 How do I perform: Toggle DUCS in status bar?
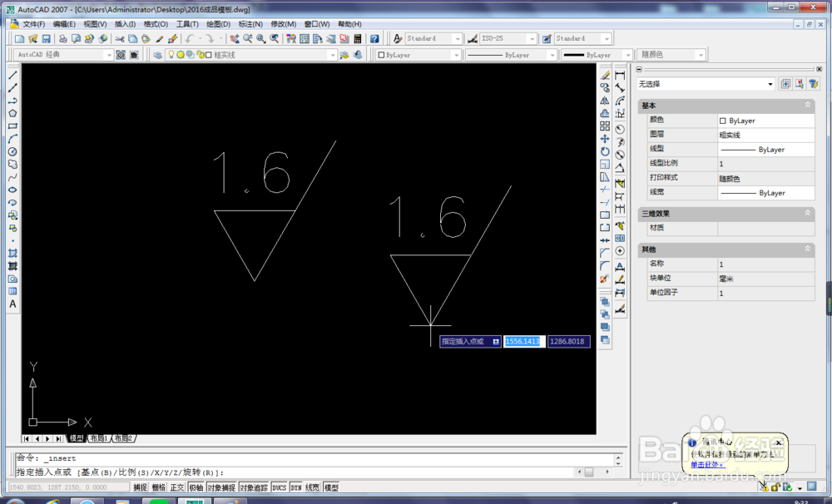click(279, 487)
